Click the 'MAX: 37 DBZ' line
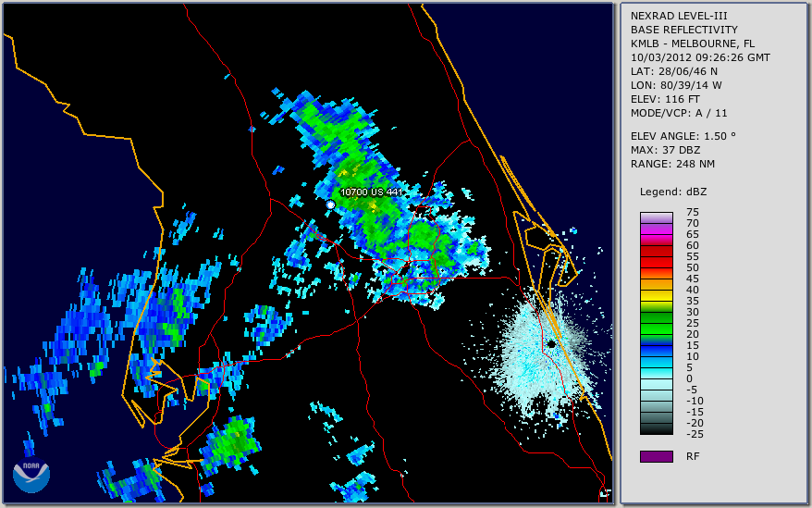Image resolution: width=812 pixels, height=508 pixels. coord(666,150)
